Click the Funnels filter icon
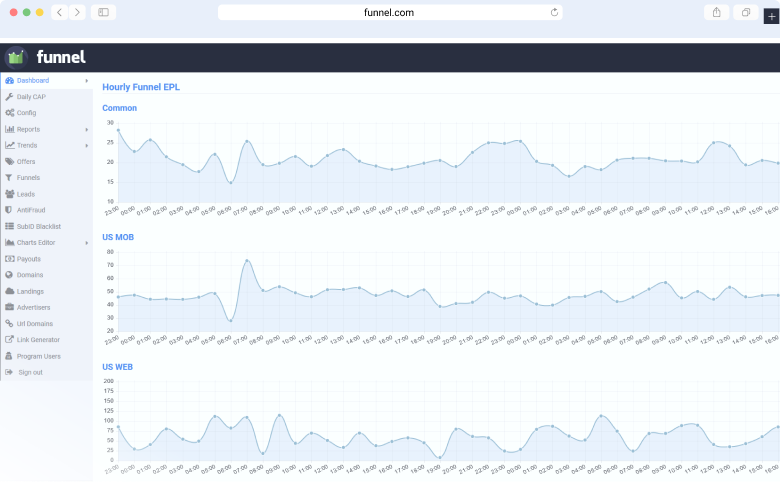 [9, 177]
